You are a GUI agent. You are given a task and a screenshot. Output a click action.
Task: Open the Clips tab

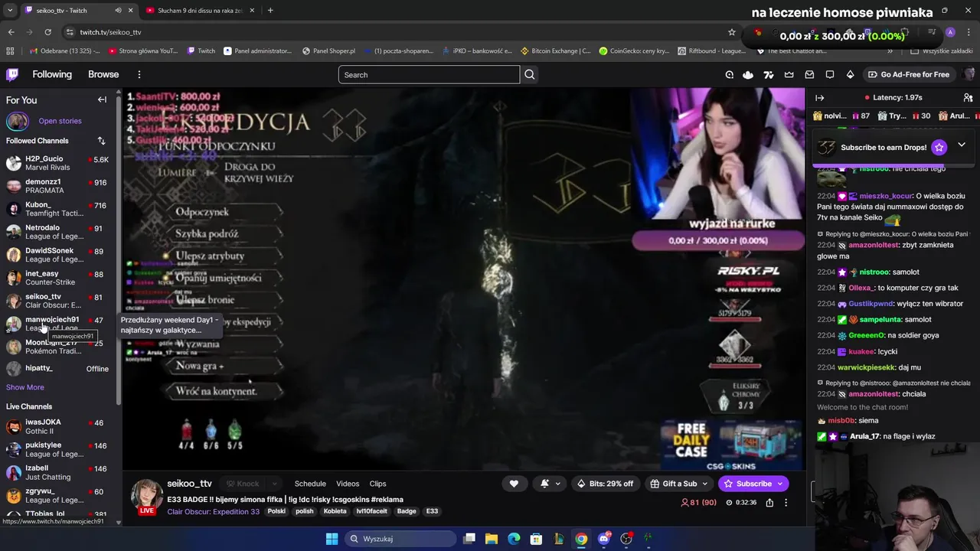(x=377, y=484)
